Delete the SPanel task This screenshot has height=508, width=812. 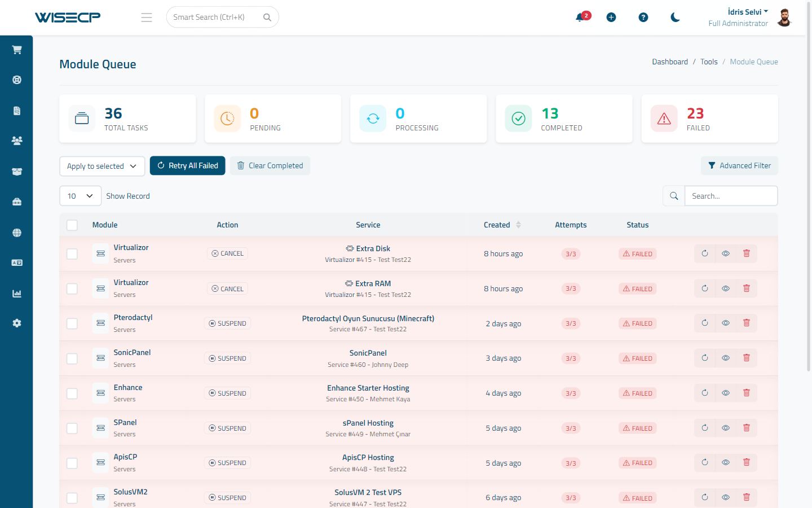pos(747,428)
